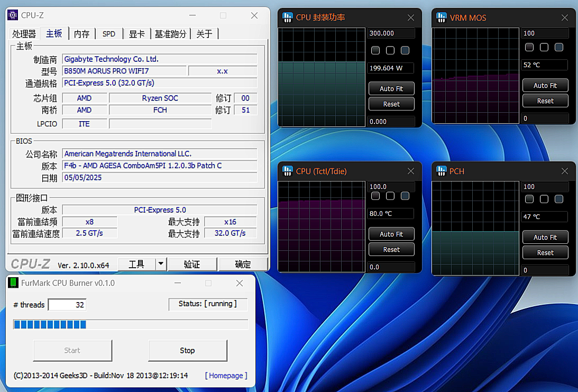Click the CPU (Tctl/Tdie) window title icon
Screen dimensions: 578x392
click(287, 171)
